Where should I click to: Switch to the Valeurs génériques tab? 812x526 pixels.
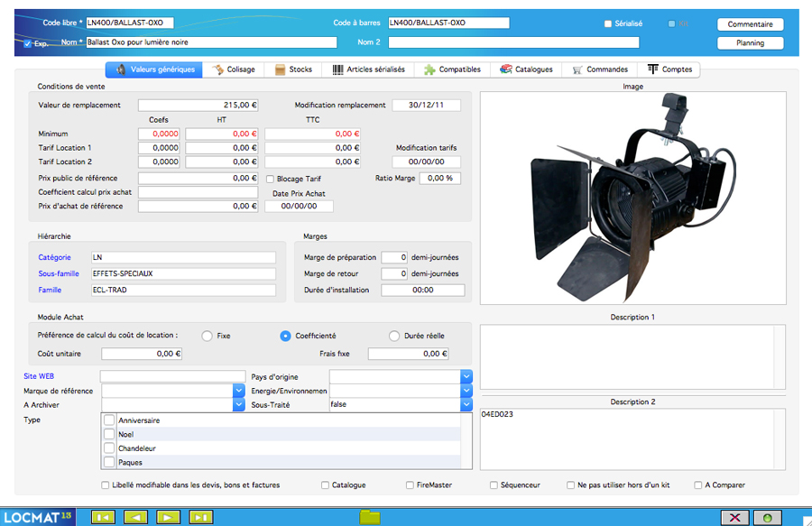[153, 69]
